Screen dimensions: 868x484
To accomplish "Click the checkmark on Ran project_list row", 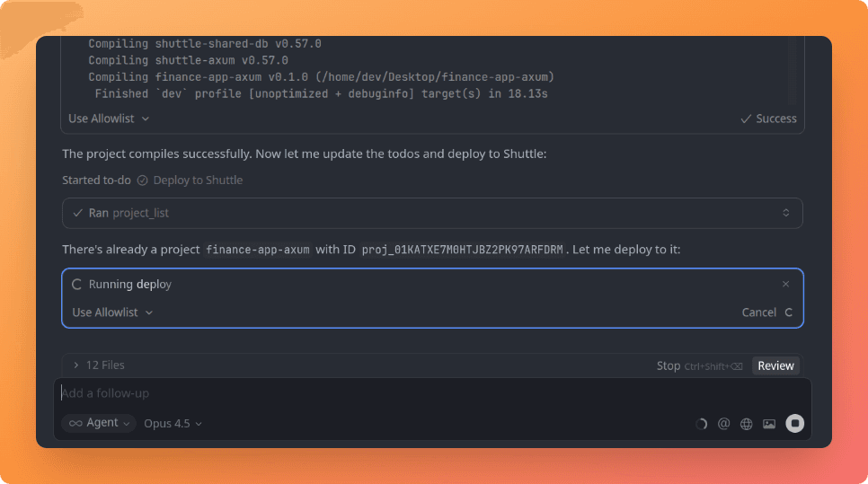I will click(77, 214).
